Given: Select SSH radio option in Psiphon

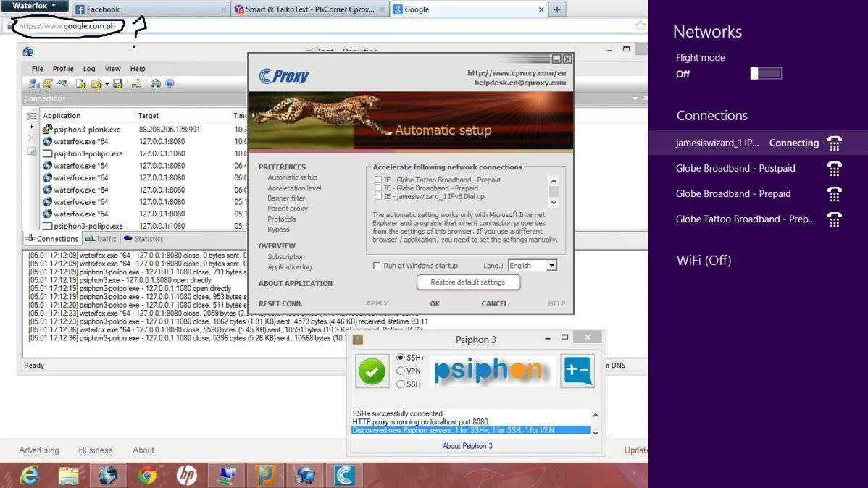Looking at the screenshot, I should [400, 384].
